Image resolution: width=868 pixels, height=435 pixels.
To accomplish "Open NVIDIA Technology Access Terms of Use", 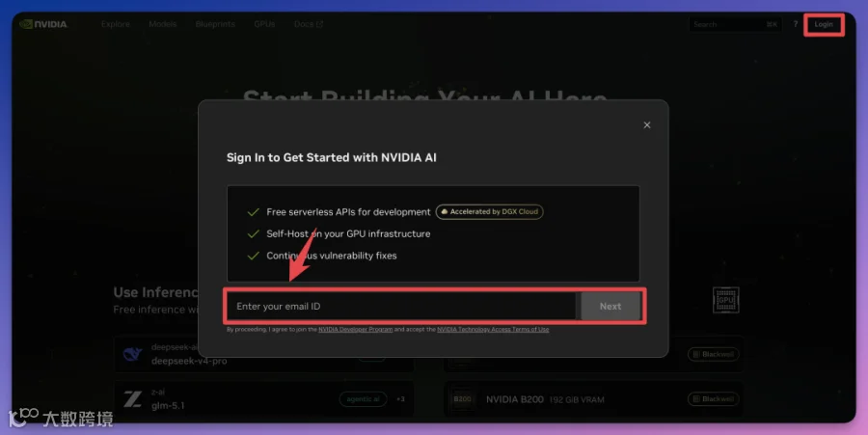I will point(493,329).
